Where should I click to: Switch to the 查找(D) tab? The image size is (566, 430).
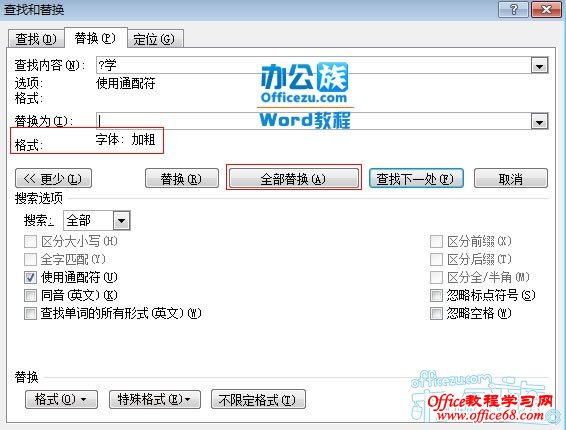click(36, 39)
